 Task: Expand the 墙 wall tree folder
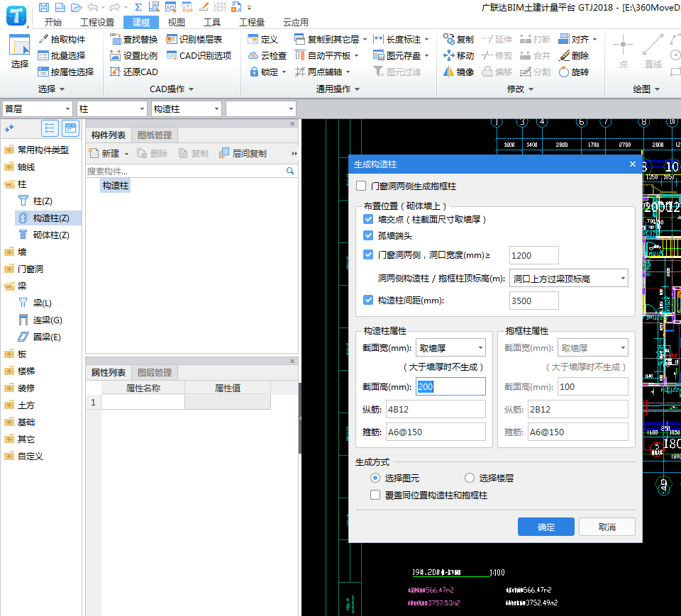(x=9, y=252)
